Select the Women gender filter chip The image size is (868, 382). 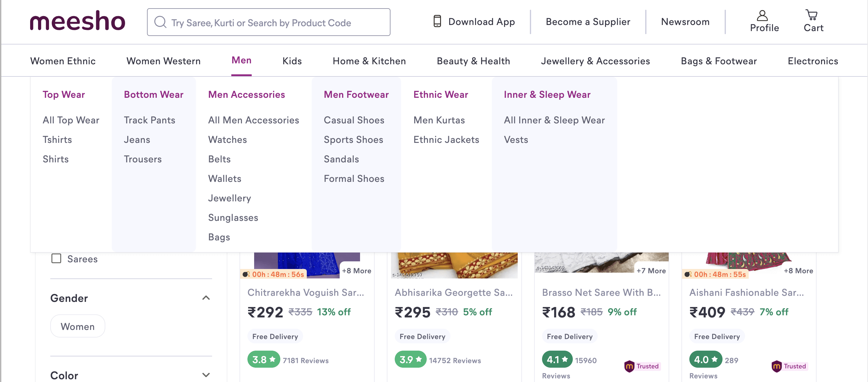tap(78, 326)
